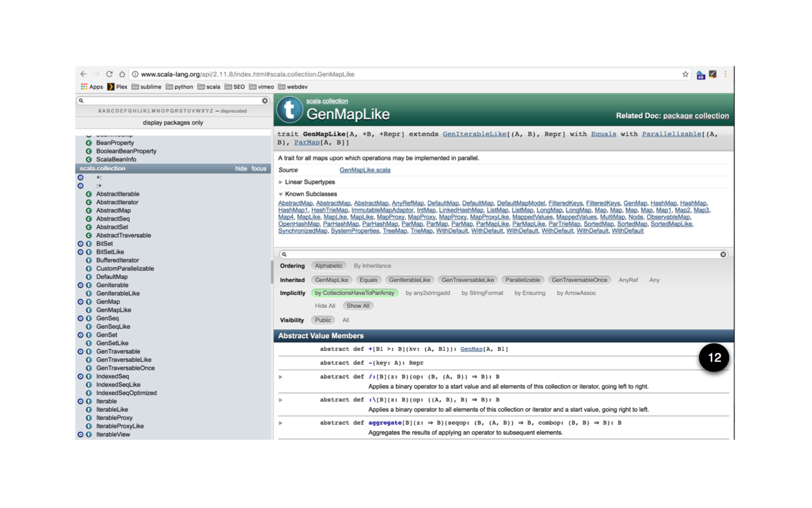Click the browser reload icon

109,74
